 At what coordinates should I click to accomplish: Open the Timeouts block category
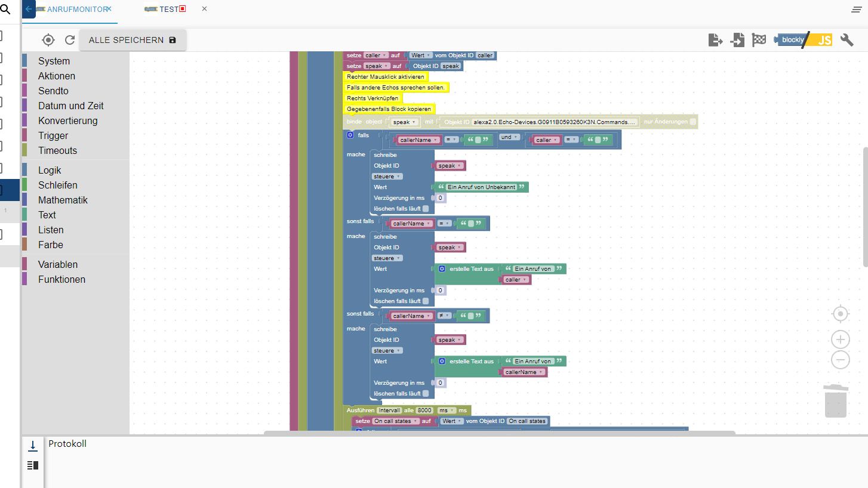pyautogui.click(x=57, y=150)
